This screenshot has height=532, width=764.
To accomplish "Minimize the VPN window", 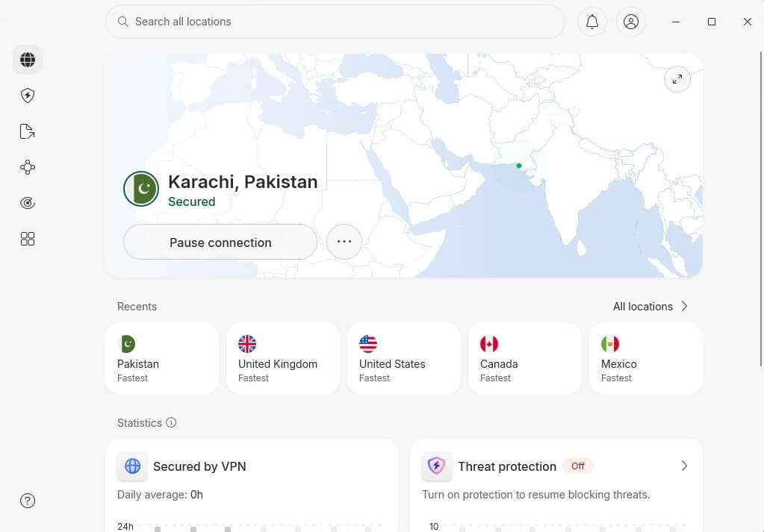I will click(x=676, y=22).
